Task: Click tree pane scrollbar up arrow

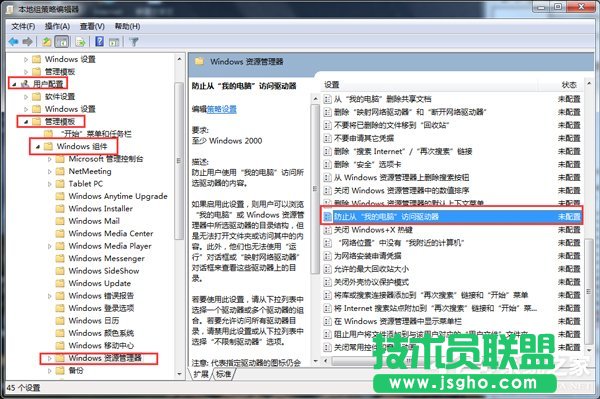Action: (179, 59)
